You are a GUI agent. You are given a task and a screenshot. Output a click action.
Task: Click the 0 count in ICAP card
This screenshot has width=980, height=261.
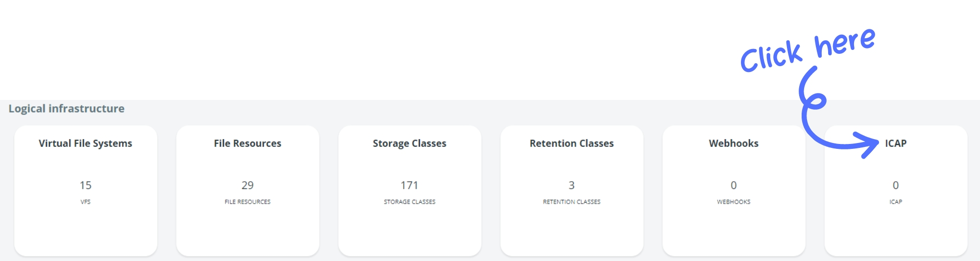[x=895, y=186]
